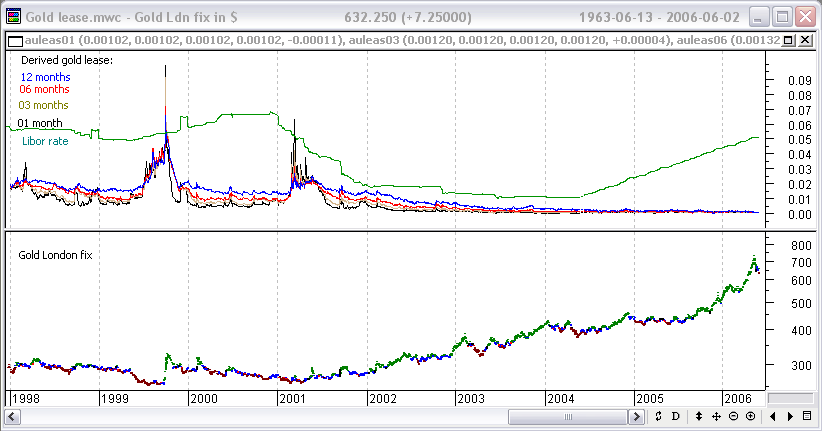Click the four-way move arrows icon
The width and height of the screenshot is (822, 431).
point(717,416)
